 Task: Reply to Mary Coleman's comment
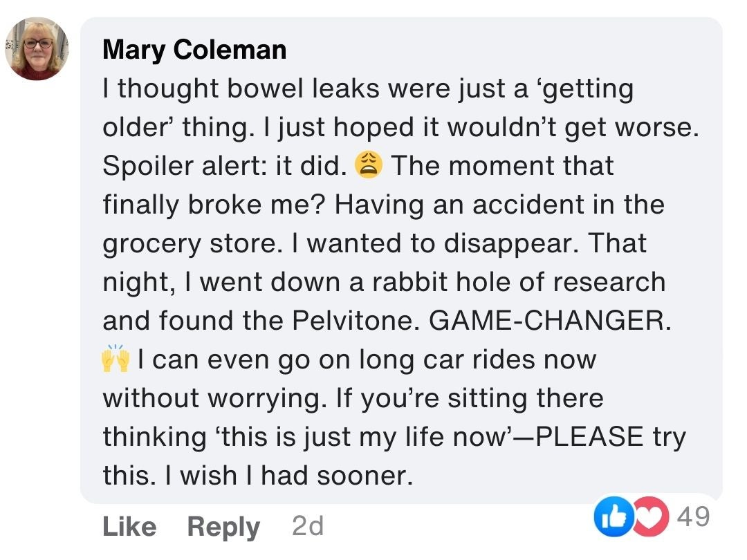pyautogui.click(x=223, y=527)
